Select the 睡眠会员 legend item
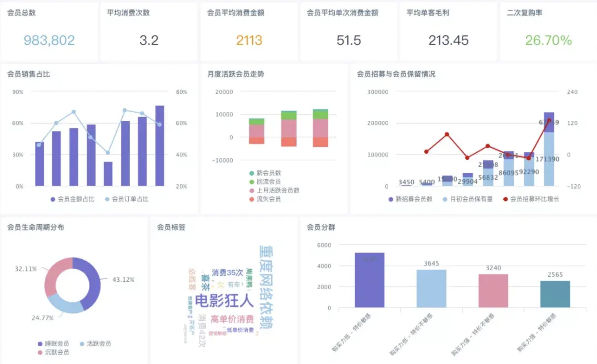 tap(53, 343)
